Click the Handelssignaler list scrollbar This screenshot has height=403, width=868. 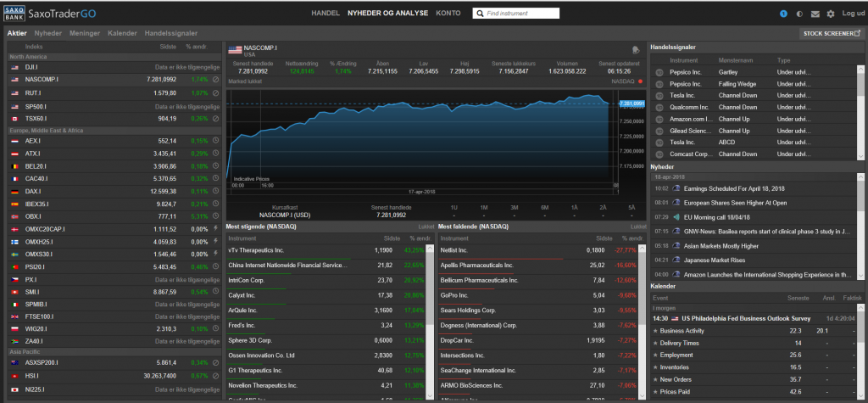(860, 112)
